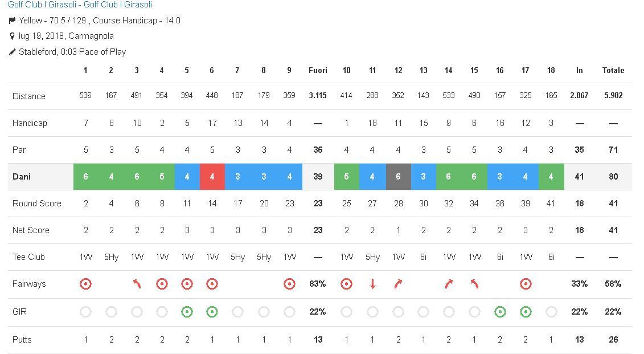
Task: Toggle hole 1 empty GIR circle
Action: 85,312
